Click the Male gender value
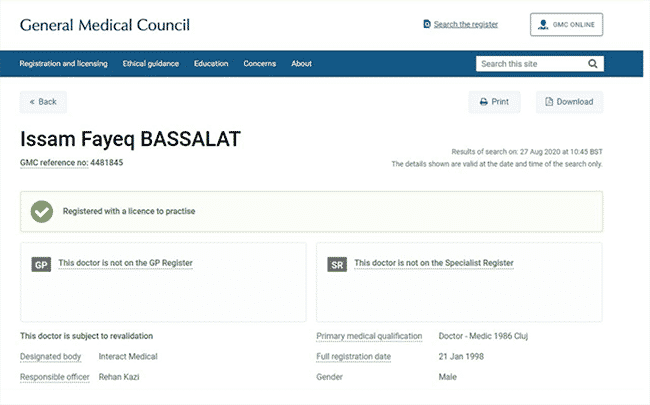 pos(448,377)
